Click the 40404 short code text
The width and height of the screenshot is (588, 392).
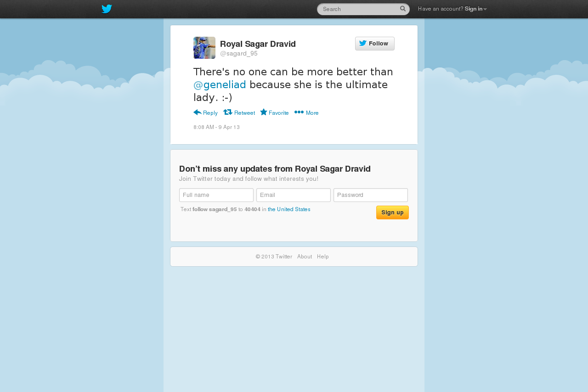[x=252, y=209]
